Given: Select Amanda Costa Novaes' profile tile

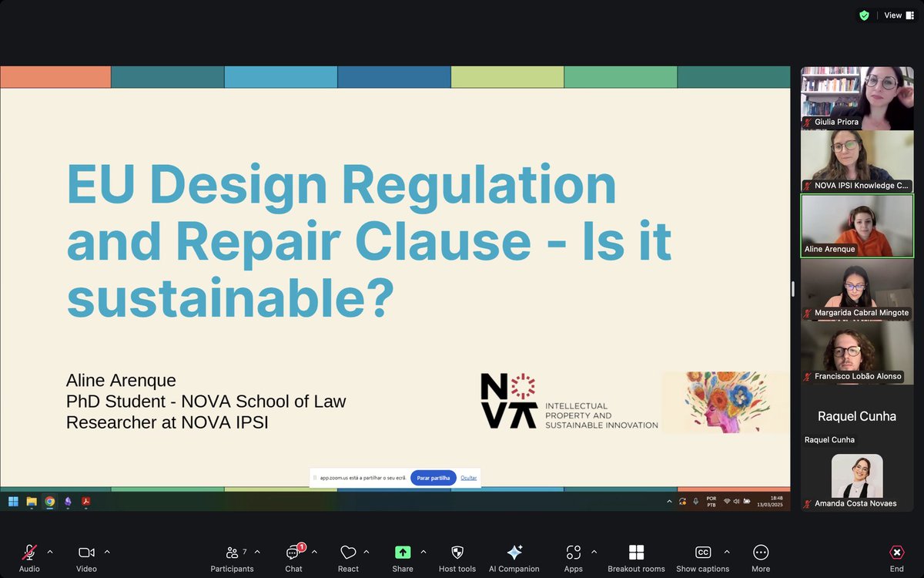Looking at the screenshot, I should (x=857, y=479).
